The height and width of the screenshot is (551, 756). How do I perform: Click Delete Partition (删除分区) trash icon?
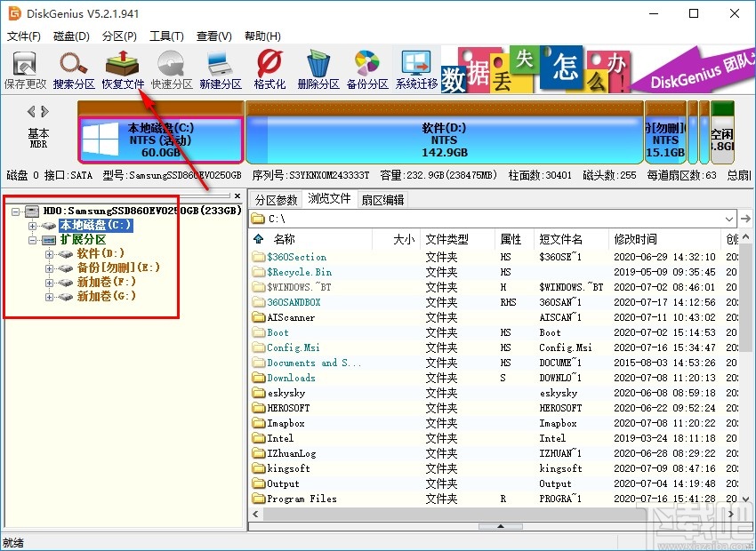click(318, 70)
